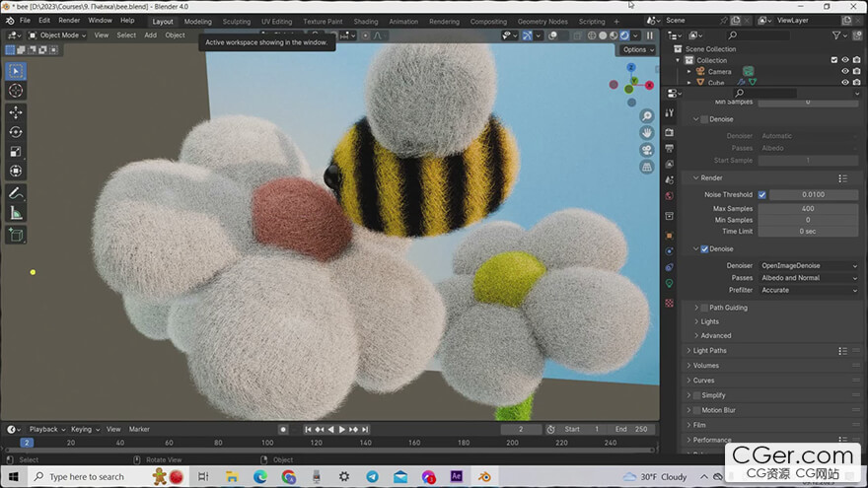The height and width of the screenshot is (488, 868).
Task: Click the zoom magnifier viewport gizmo
Action: [647, 116]
